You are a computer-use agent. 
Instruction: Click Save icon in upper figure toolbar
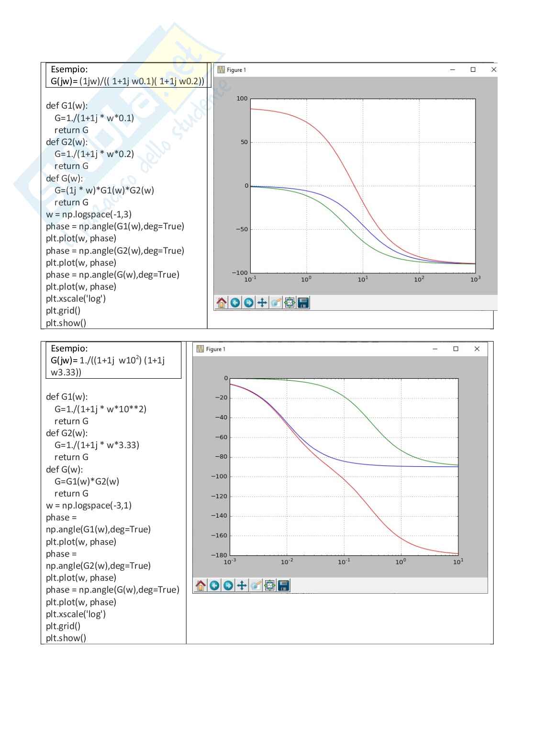click(303, 303)
